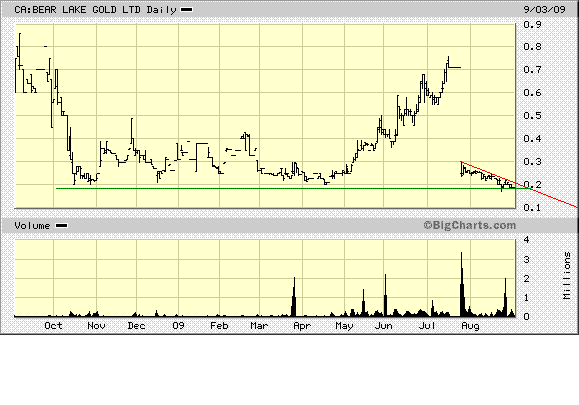Viewport: 579px width, 405px height.
Task: Click the Dec month label on time axis
Action: [137, 326]
